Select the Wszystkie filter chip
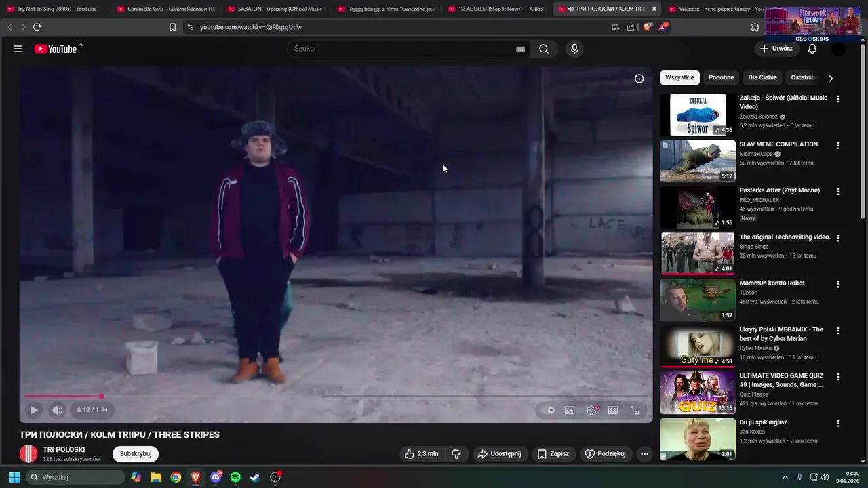 (x=679, y=77)
